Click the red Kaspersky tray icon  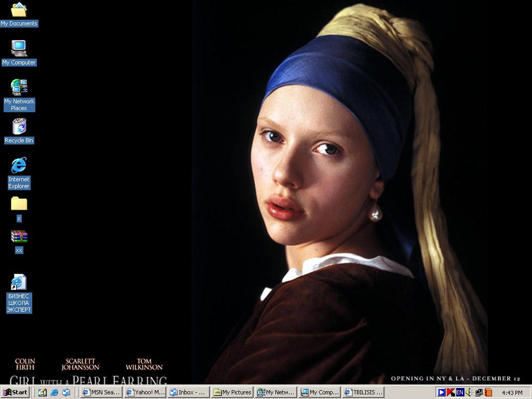pos(450,393)
